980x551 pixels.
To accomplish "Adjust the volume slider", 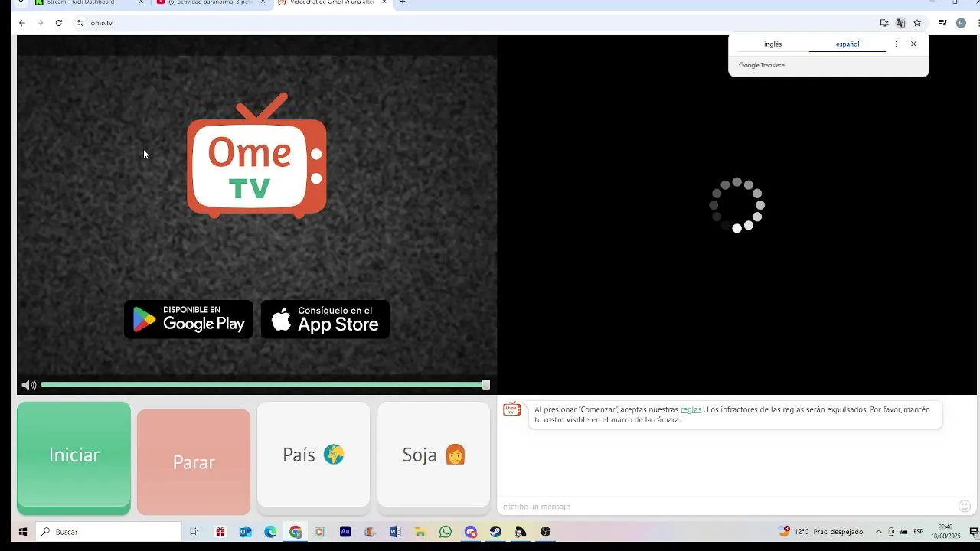I will click(x=265, y=385).
